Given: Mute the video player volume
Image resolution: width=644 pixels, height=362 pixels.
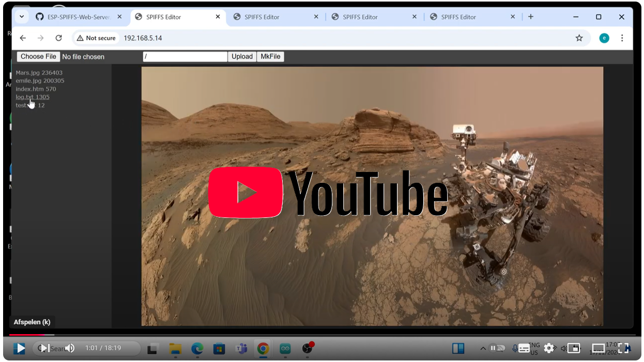Looking at the screenshot, I should tap(70, 349).
